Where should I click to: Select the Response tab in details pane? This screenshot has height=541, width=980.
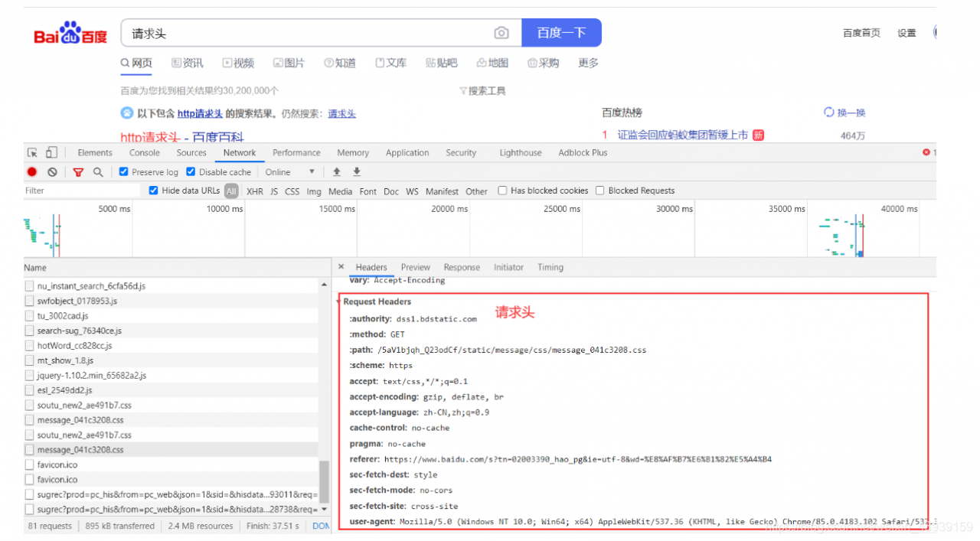pos(462,267)
